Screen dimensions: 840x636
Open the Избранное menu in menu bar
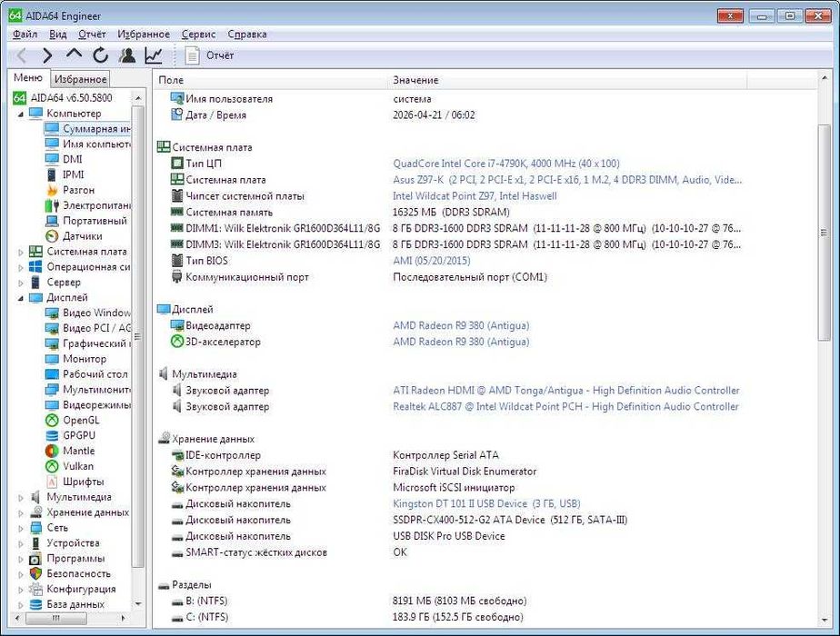(144, 35)
